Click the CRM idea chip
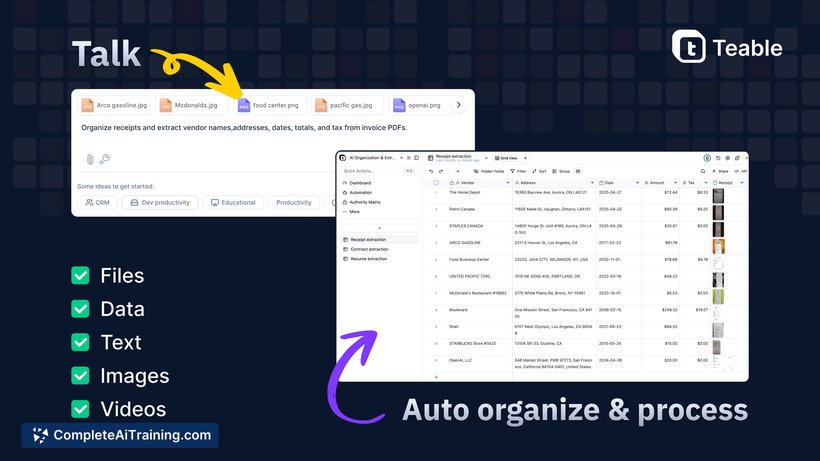Screen dimensions: 820x461 (97, 202)
